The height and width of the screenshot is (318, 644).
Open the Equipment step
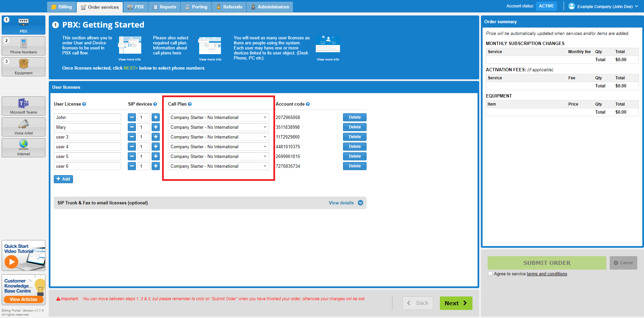click(24, 67)
